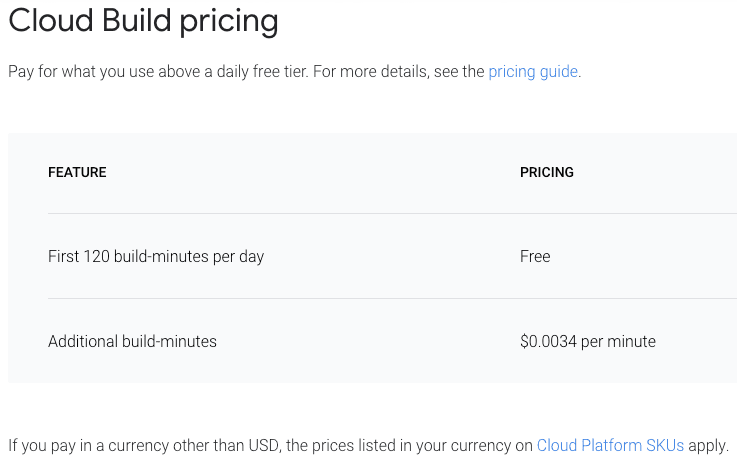
Task: Click the Free pricing cell
Action: pyautogui.click(x=535, y=256)
